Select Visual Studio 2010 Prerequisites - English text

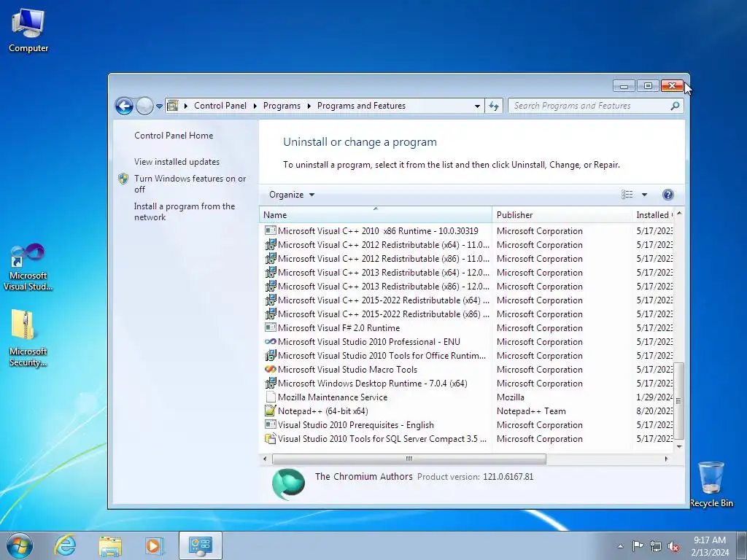click(356, 425)
